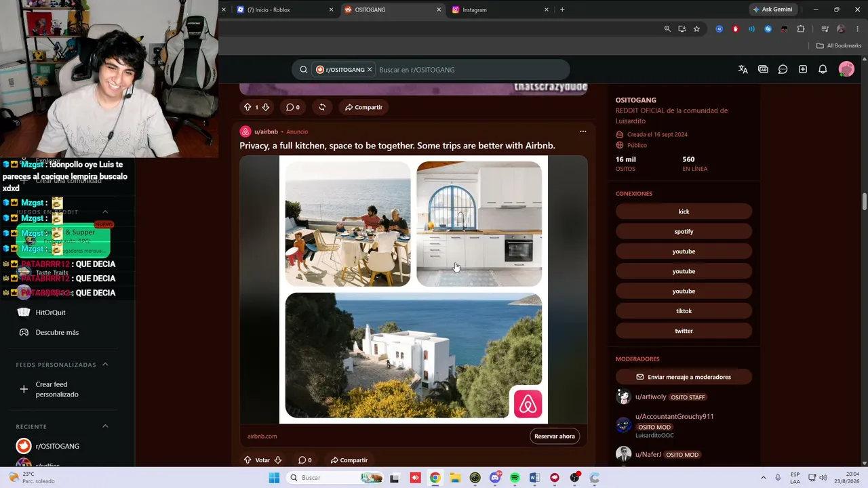Open moderator u/AccountantGrouchy911's profile
This screenshot has height=488, width=868.
(x=674, y=417)
